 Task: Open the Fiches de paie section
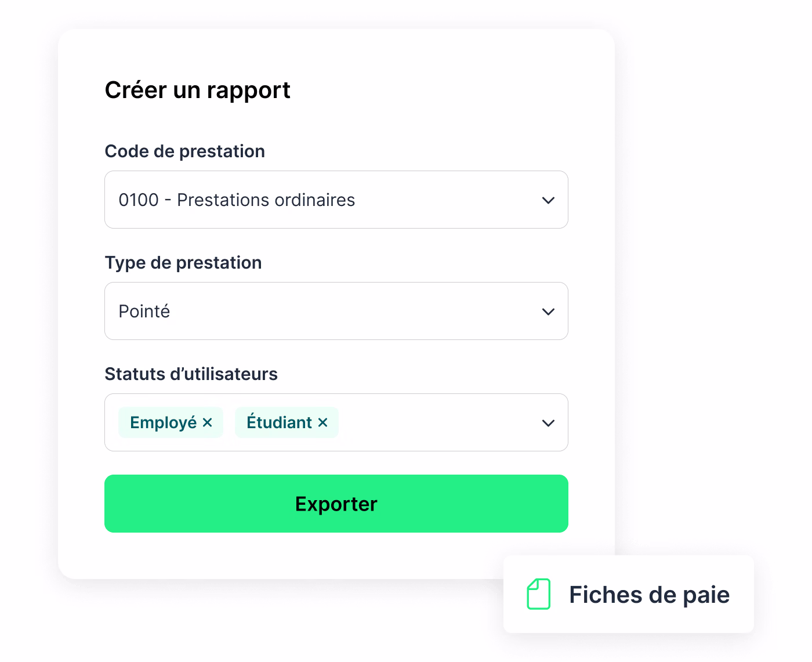point(628,594)
